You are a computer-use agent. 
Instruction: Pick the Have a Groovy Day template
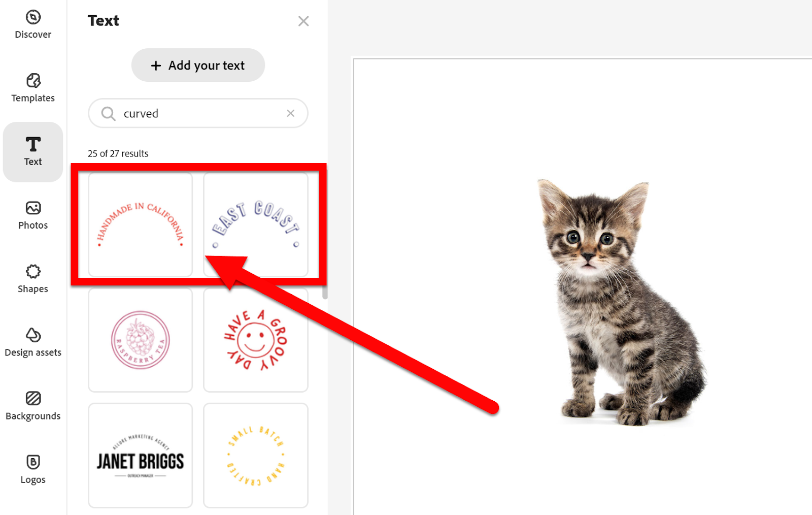click(256, 340)
